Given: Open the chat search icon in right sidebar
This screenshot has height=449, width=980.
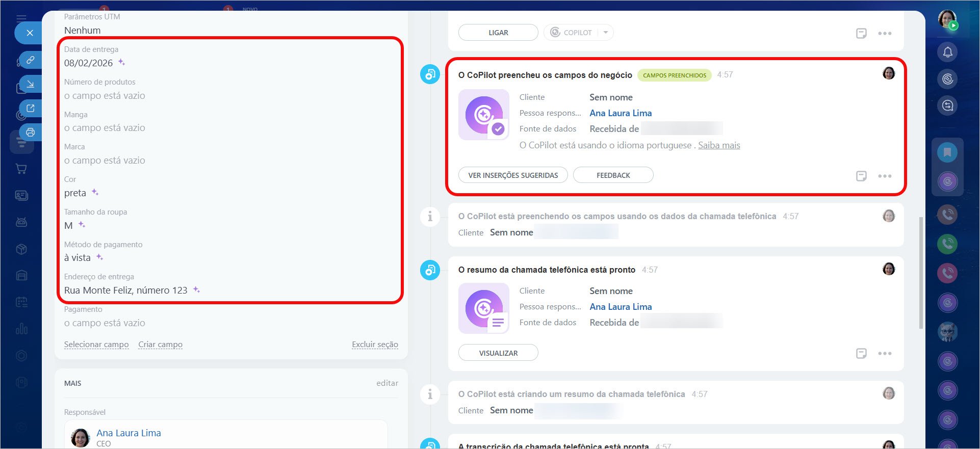Looking at the screenshot, I should point(947,105).
